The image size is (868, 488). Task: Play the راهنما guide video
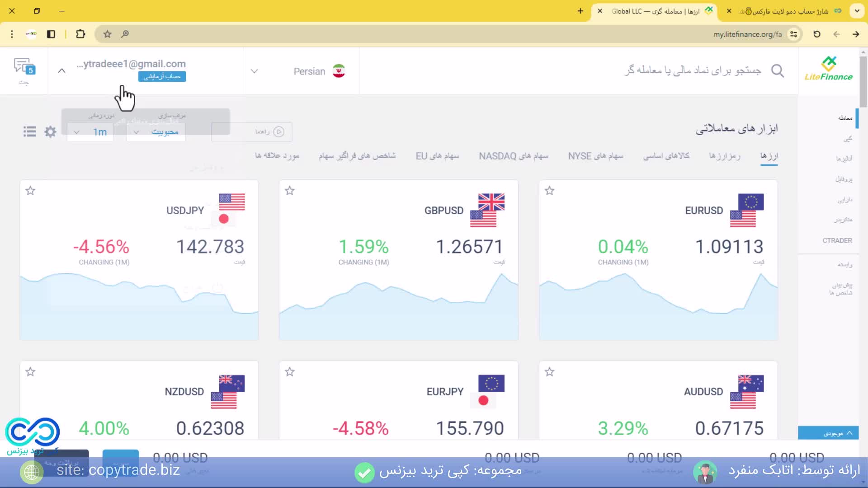click(280, 131)
